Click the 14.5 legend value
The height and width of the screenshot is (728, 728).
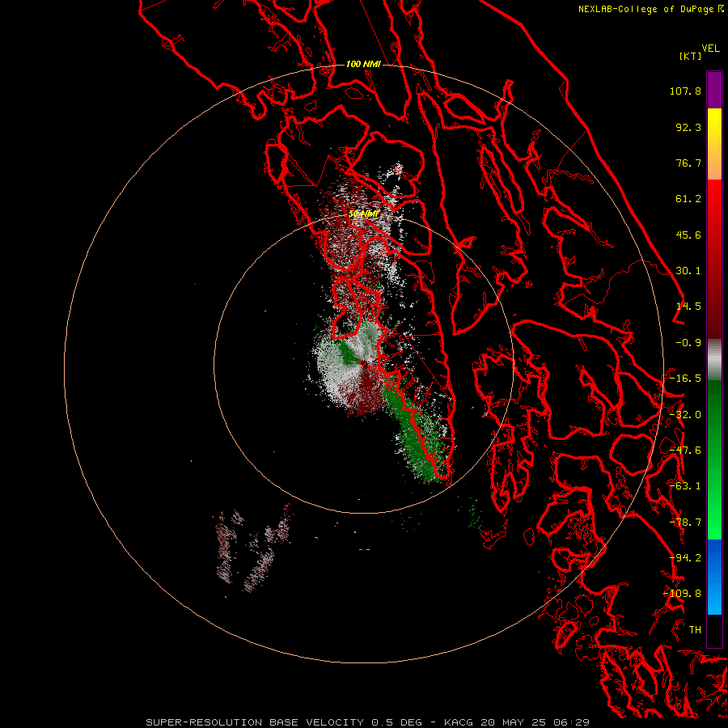click(688, 307)
